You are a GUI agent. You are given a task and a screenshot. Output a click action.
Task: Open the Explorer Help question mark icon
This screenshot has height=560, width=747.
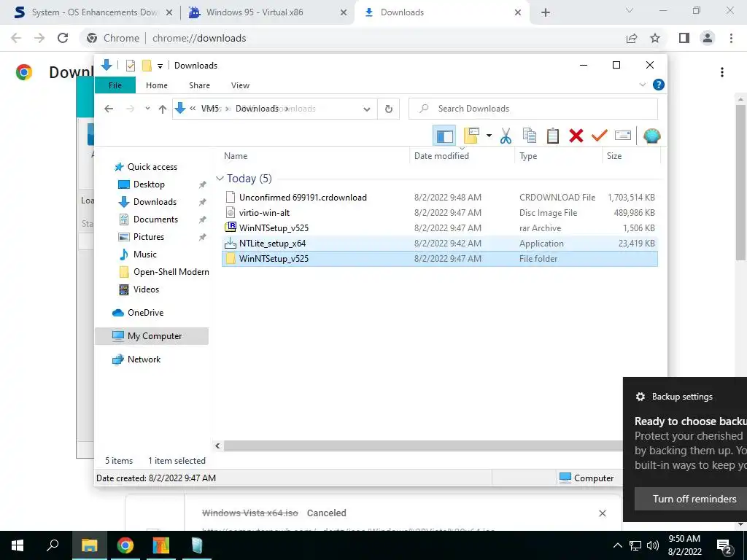coord(659,85)
